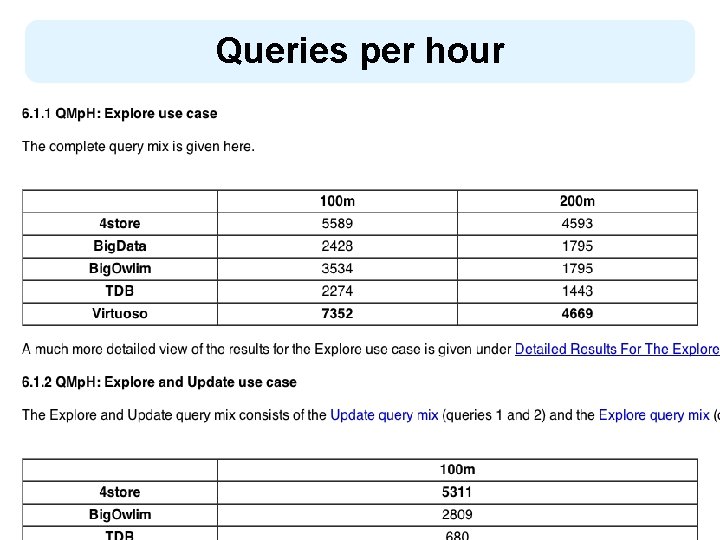Click 'The complete query mix is given here.'
The width and height of the screenshot is (720, 540).
(x=138, y=146)
